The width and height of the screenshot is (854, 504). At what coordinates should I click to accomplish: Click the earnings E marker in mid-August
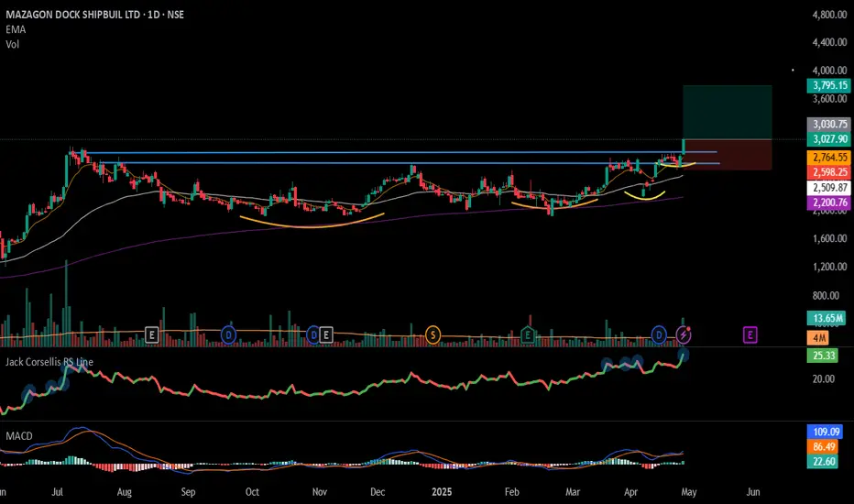click(x=152, y=334)
